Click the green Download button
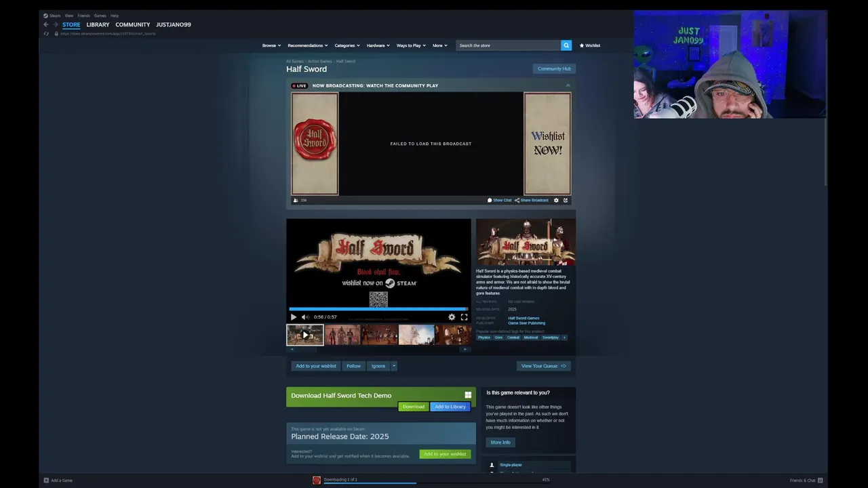The width and height of the screenshot is (868, 488). click(x=413, y=407)
